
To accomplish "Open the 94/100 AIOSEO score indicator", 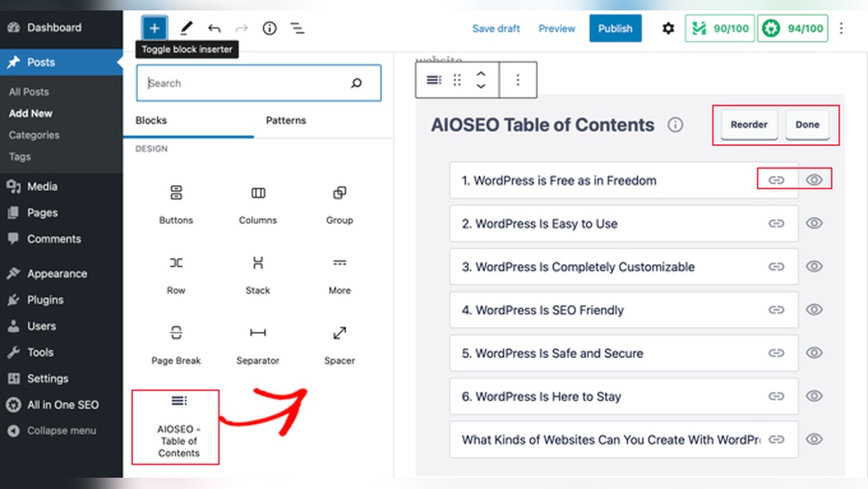I will pyautogui.click(x=792, y=29).
